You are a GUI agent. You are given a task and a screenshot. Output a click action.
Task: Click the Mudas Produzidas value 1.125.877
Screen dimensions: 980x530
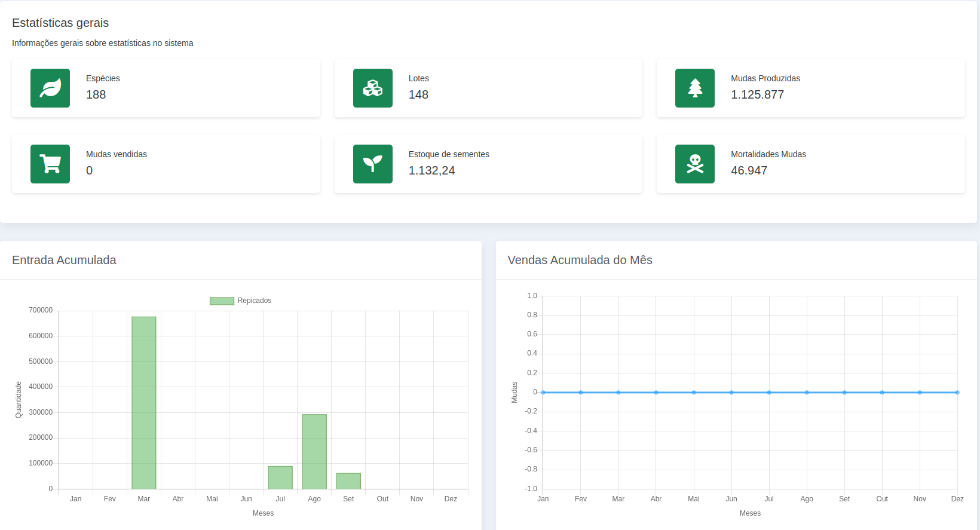point(757,95)
